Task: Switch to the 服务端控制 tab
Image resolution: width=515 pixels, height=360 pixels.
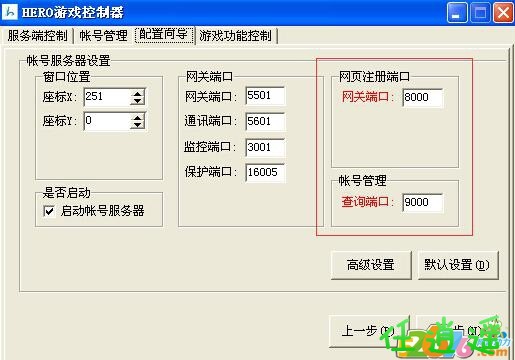Action: coord(37,36)
